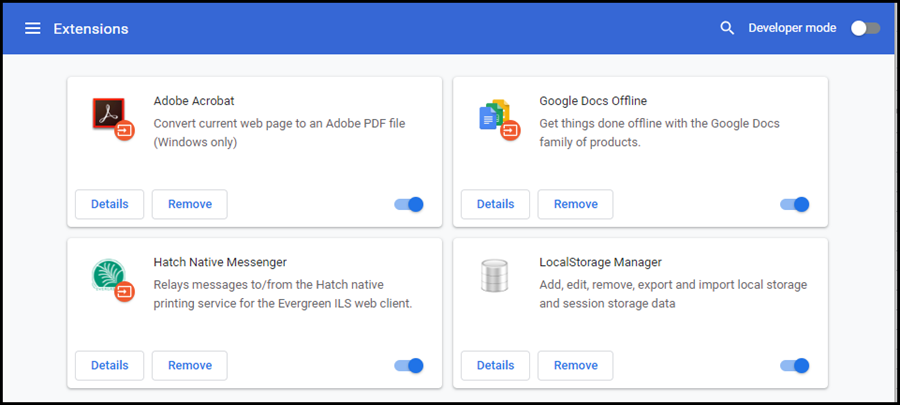Select the Hatch Native Messenger name text
The image size is (900, 405).
click(220, 262)
